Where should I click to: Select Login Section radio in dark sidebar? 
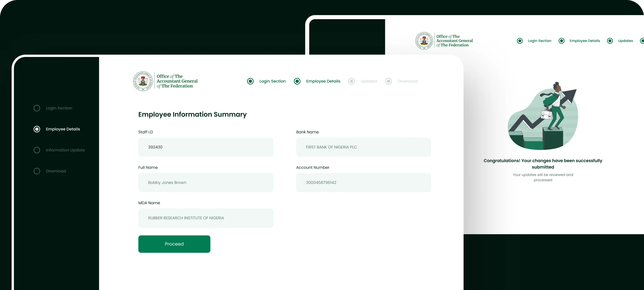point(37,108)
